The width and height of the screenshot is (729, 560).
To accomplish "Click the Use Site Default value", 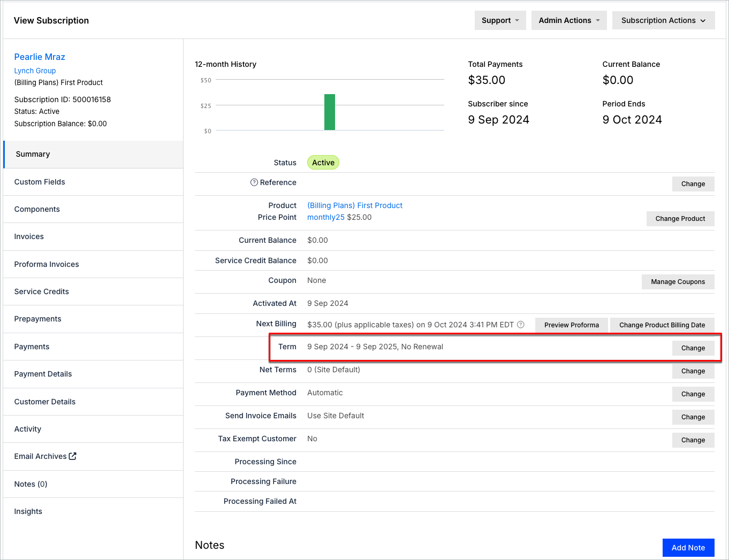I will pyautogui.click(x=336, y=416).
